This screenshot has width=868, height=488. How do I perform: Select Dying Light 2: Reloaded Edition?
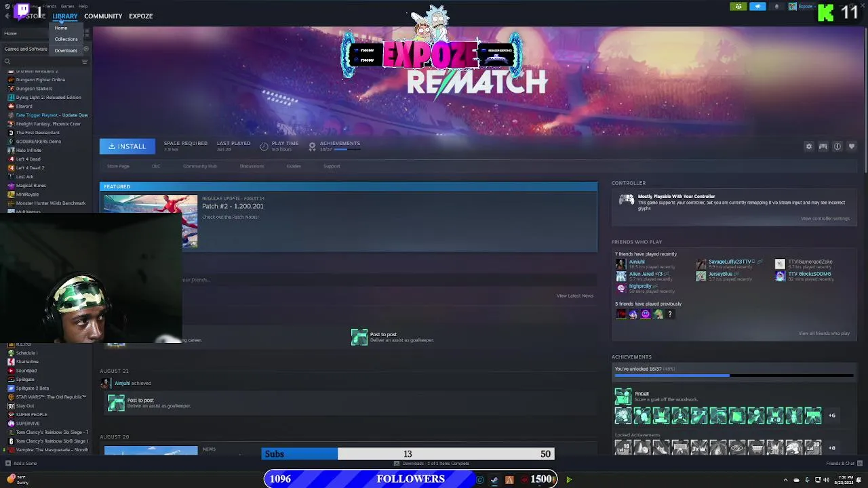pyautogui.click(x=49, y=98)
